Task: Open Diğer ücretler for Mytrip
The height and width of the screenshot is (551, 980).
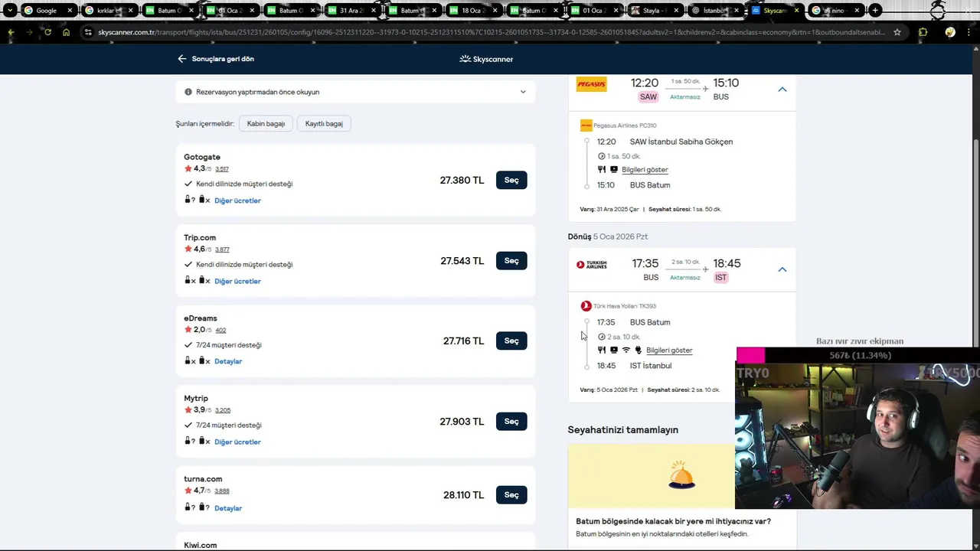Action: 237,442
